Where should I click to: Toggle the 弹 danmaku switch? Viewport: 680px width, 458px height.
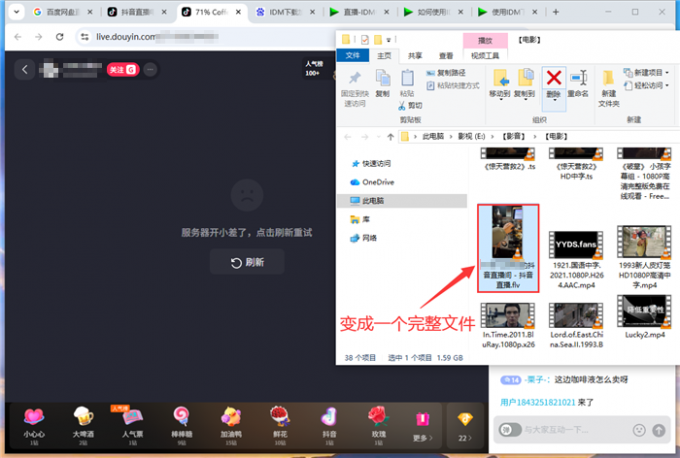click(510, 430)
